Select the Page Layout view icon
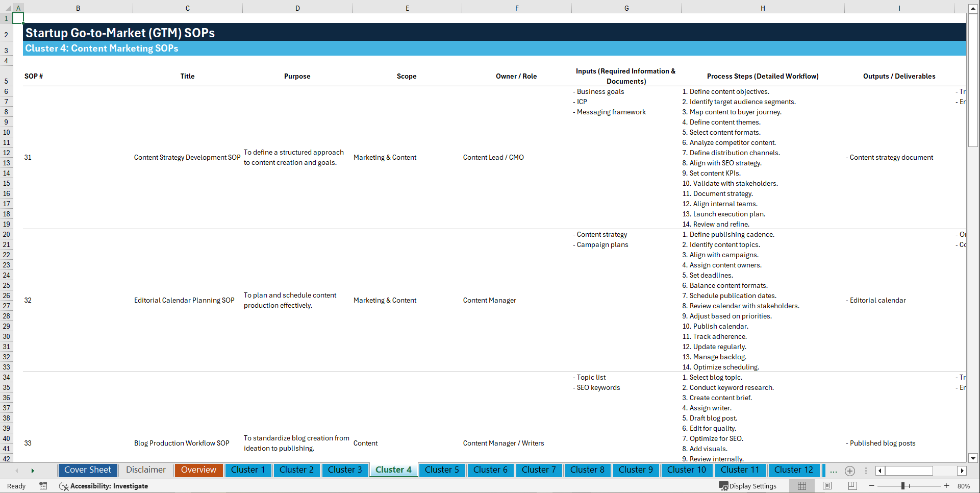Viewport: 980px width, 493px height. pyautogui.click(x=827, y=486)
